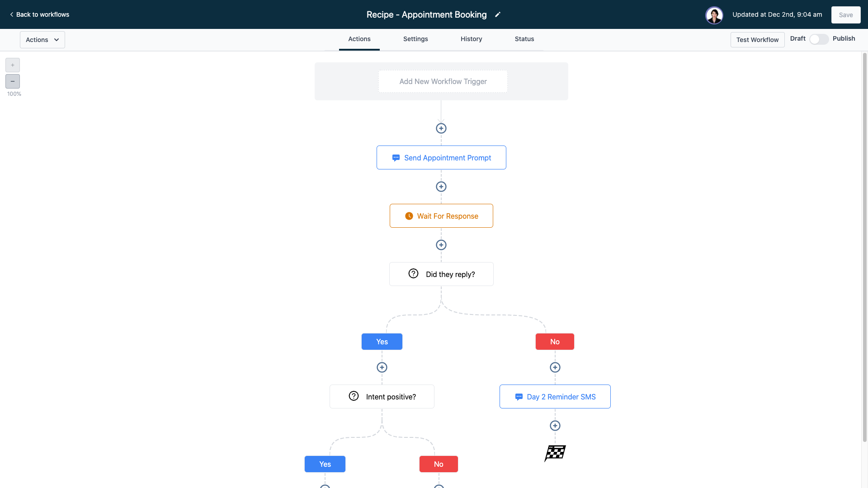
Task: Click the checkered finish flag icon
Action: 555,453
